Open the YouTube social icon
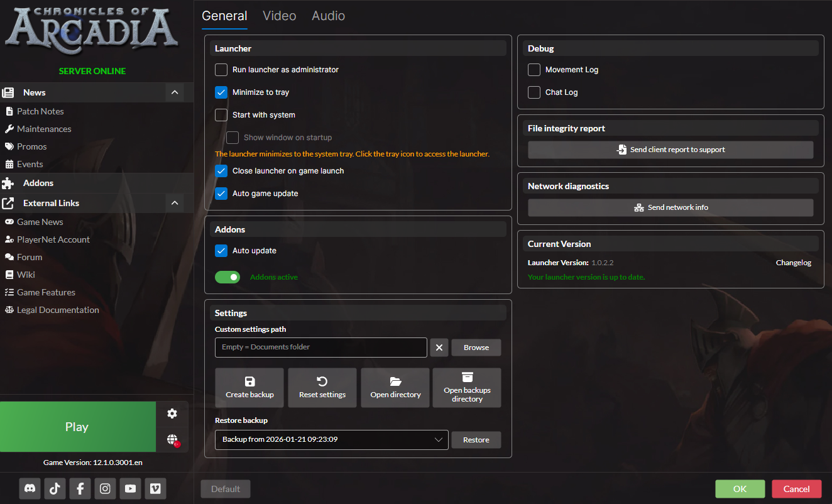Screen dimensions: 832x504 tap(130, 488)
